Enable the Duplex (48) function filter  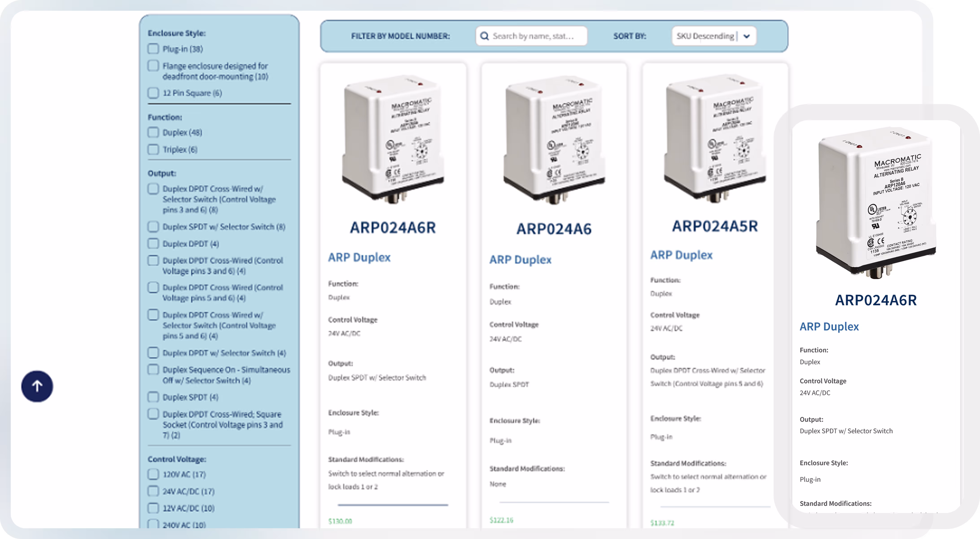(153, 132)
